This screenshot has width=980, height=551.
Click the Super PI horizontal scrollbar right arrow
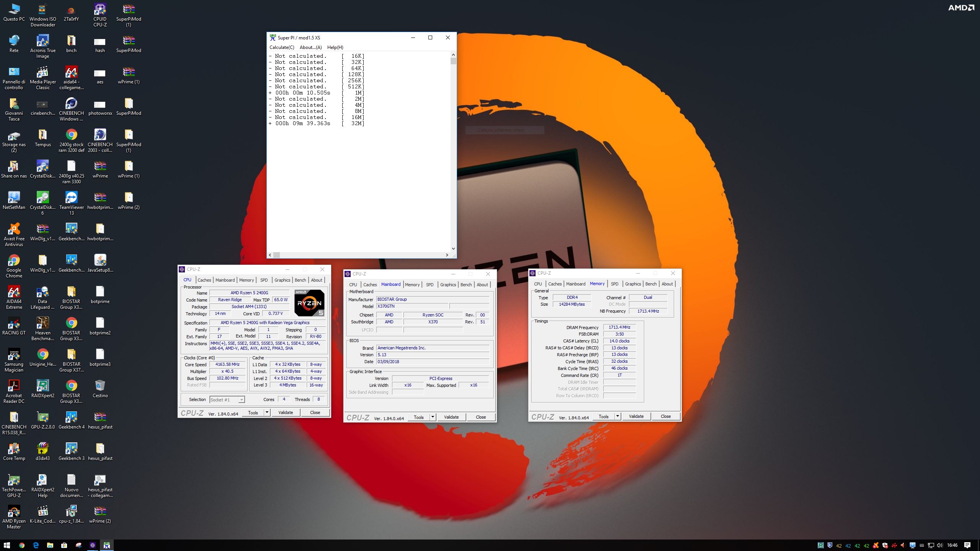point(447,255)
